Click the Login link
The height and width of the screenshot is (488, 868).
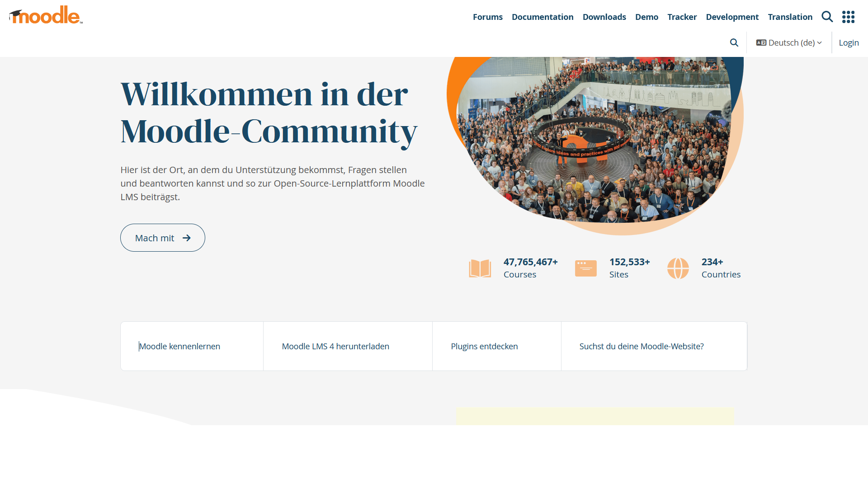pyautogui.click(x=849, y=42)
